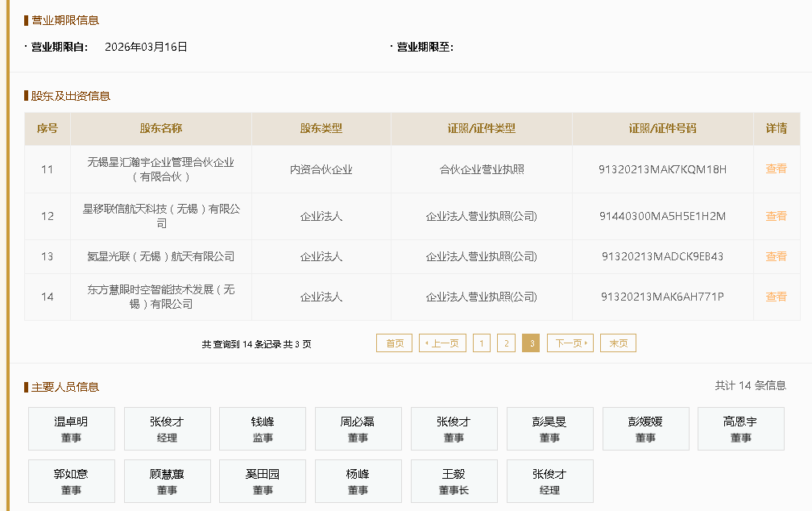This screenshot has width=812, height=511.
Task: Select 温卓明 董事 personnel card
Action: click(71, 429)
